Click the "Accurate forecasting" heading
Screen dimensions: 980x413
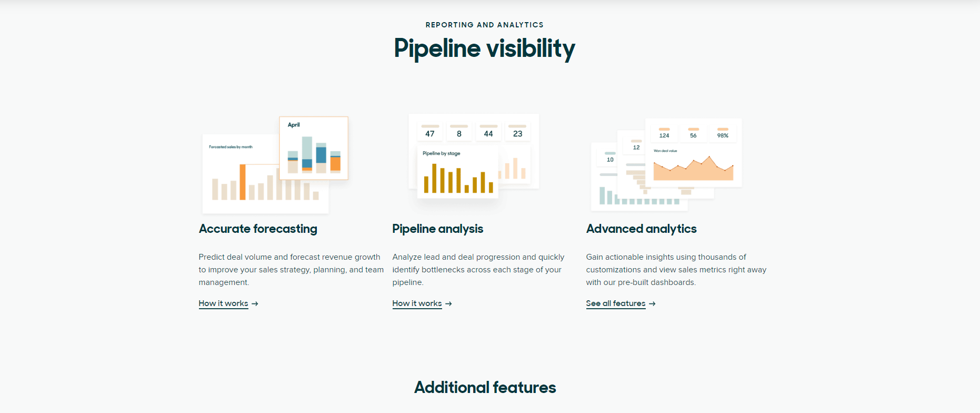coord(258,229)
